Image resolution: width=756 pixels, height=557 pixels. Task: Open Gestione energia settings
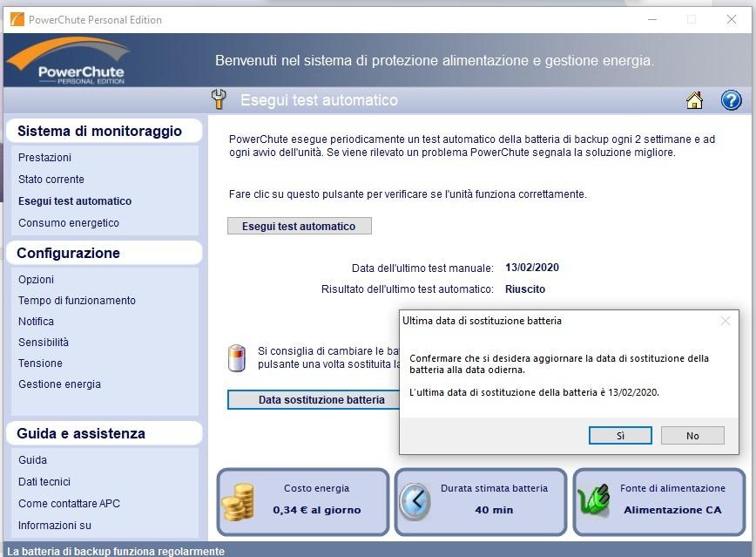click(60, 384)
